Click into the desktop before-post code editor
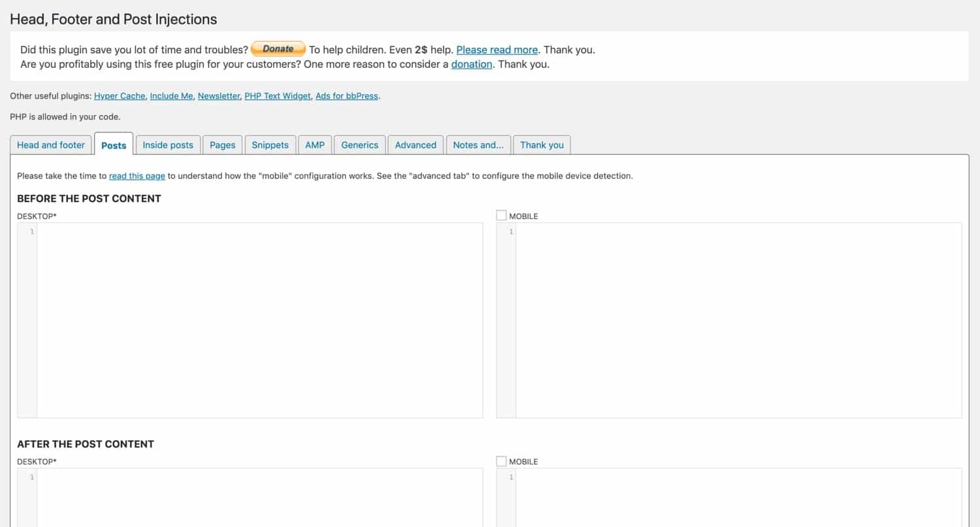Screen dimensions: 980x527 (259, 320)
